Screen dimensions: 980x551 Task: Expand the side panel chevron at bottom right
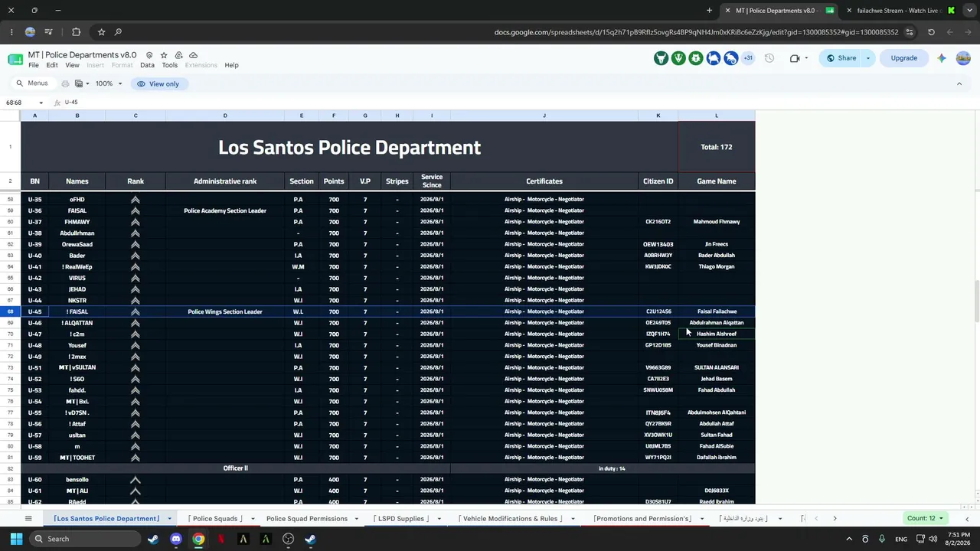pyautogui.click(x=967, y=518)
